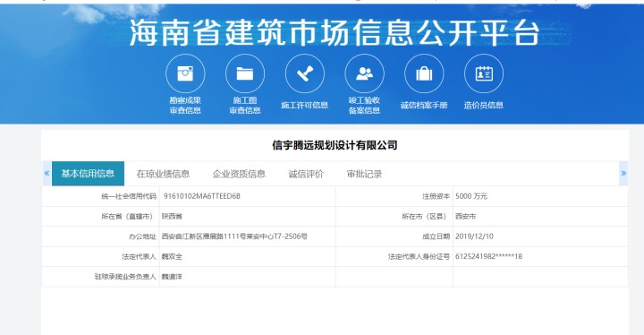Select the 基本信用信息 tab

88,174
